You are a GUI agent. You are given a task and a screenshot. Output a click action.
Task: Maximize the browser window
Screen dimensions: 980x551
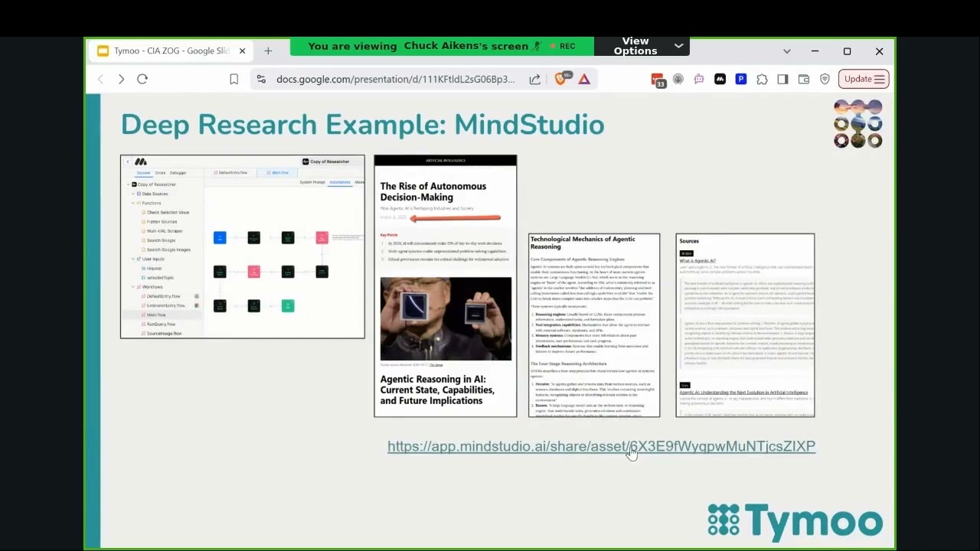pyautogui.click(x=847, y=51)
